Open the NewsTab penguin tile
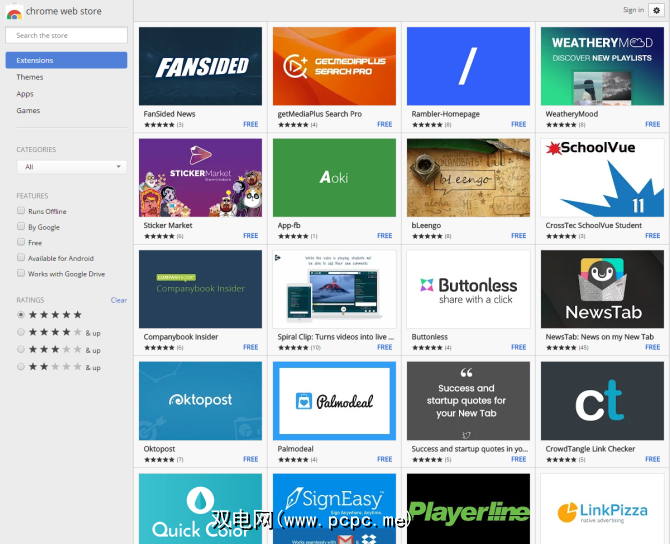Screen dimensions: 670x544 pyautogui.click(x=602, y=289)
